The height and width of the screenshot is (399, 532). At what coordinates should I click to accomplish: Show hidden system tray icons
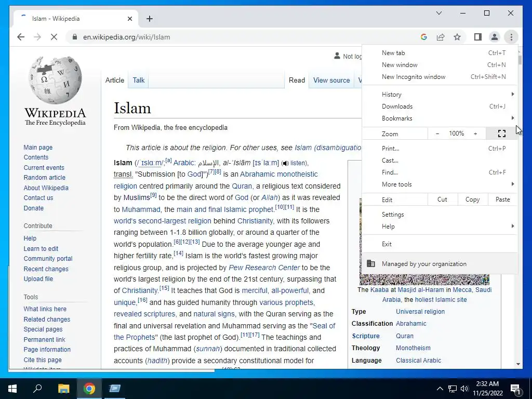coord(440,389)
